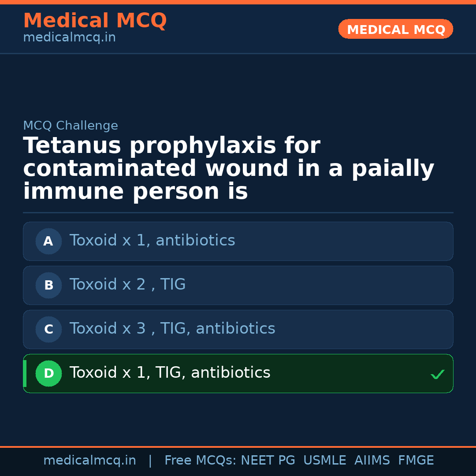Click the orange MEDICAL MCQ badge
Image resolution: width=476 pixels, height=476 pixels.
tap(395, 29)
